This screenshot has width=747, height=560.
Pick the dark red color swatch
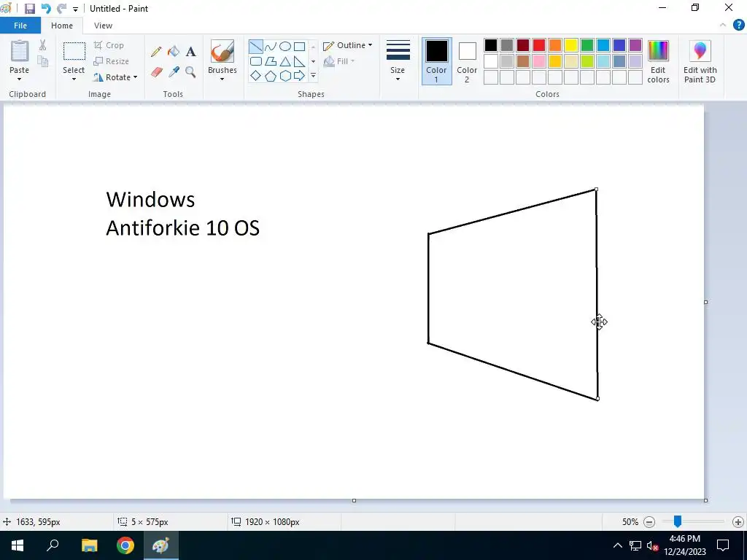pos(523,45)
